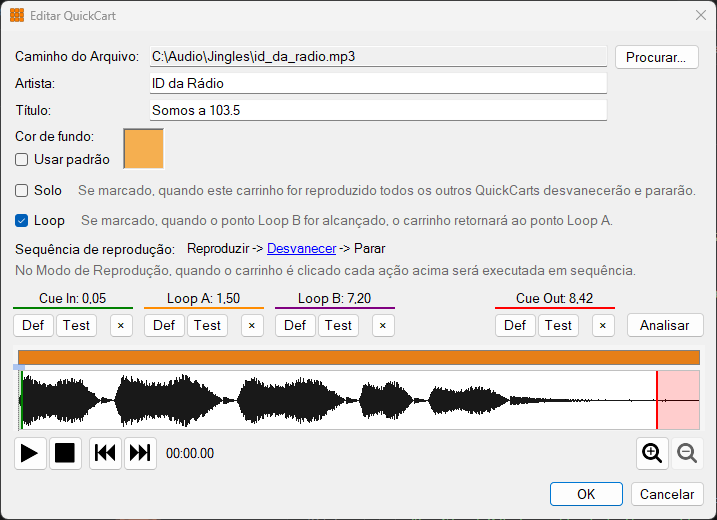The width and height of the screenshot is (717, 520).
Task: Click the Sequência de reprodução label
Action: pyautogui.click(x=95, y=249)
